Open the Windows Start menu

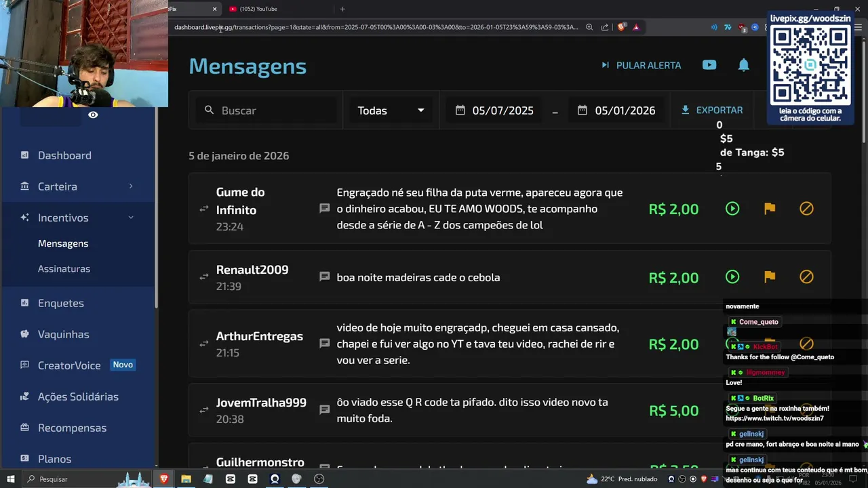tap(10, 479)
